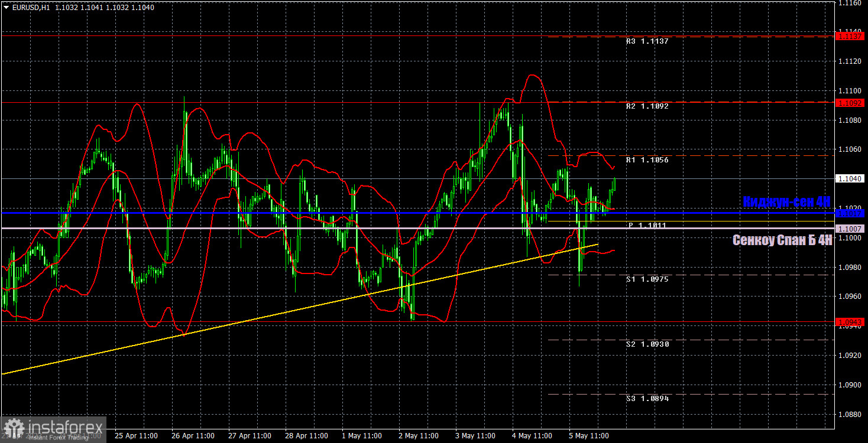Select the R3 1.1137 pivot label

click(647, 41)
